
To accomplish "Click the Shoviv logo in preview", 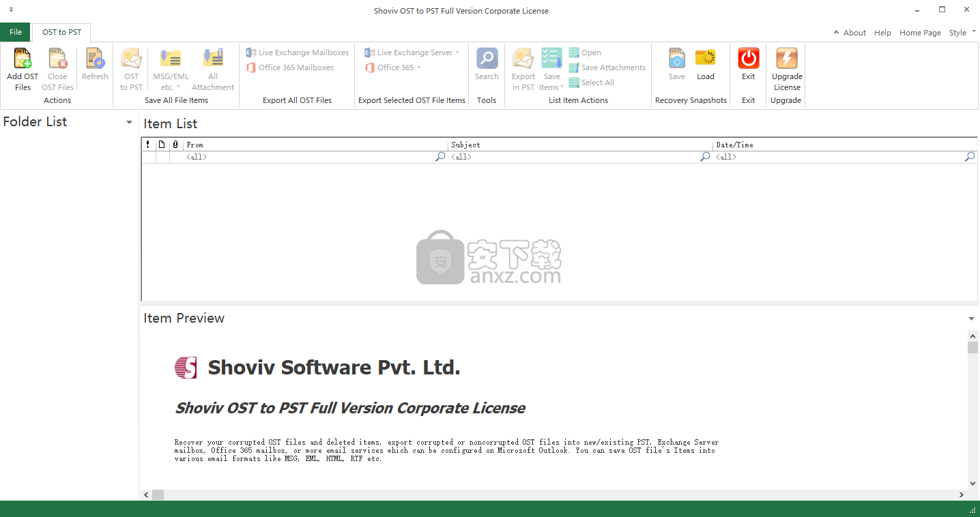I will (186, 368).
